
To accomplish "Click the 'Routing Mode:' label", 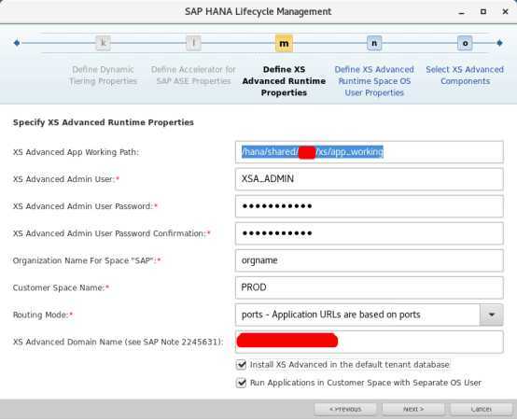I will 40,315.
